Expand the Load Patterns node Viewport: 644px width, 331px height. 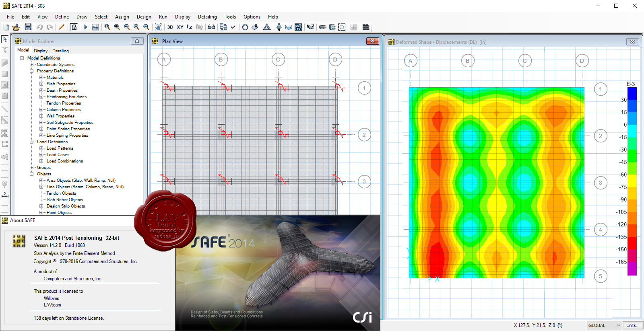pyautogui.click(x=41, y=148)
